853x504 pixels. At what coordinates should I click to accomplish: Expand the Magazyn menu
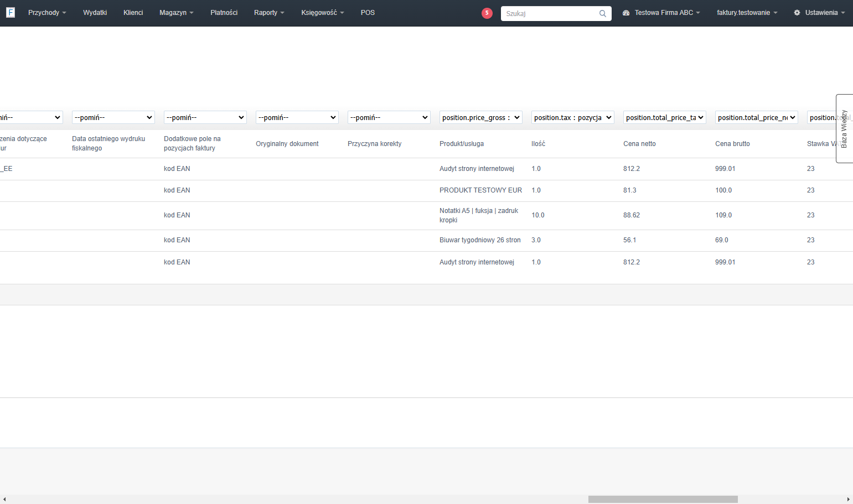pos(177,13)
